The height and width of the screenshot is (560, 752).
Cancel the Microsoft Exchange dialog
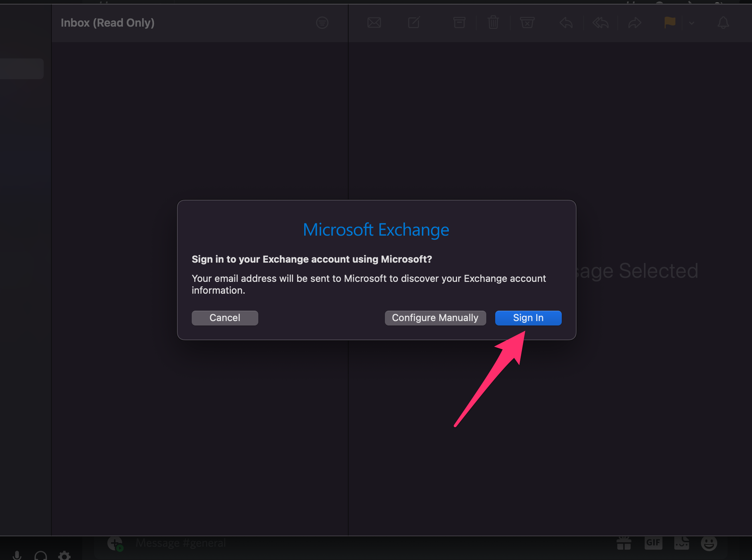pyautogui.click(x=225, y=318)
